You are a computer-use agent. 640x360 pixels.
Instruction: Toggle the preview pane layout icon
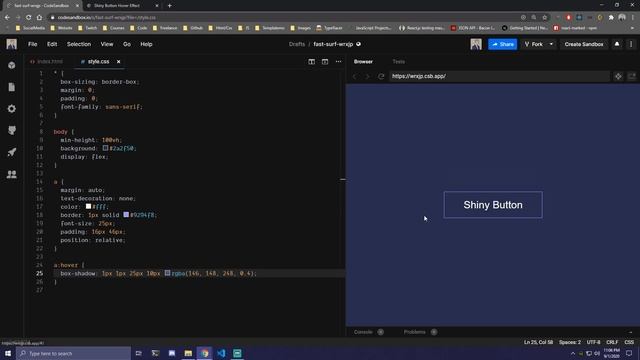point(325,62)
